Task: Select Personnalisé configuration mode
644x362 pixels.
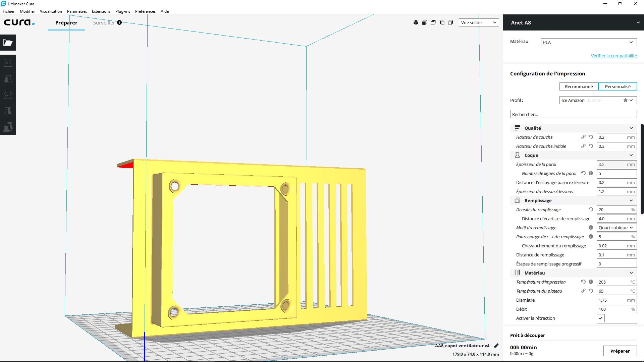Action: pyautogui.click(x=618, y=86)
